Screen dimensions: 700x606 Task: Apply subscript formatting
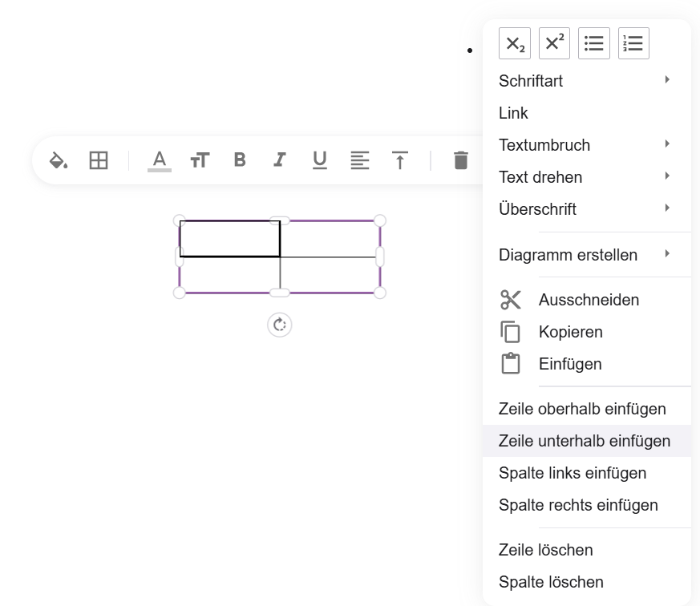(x=515, y=43)
